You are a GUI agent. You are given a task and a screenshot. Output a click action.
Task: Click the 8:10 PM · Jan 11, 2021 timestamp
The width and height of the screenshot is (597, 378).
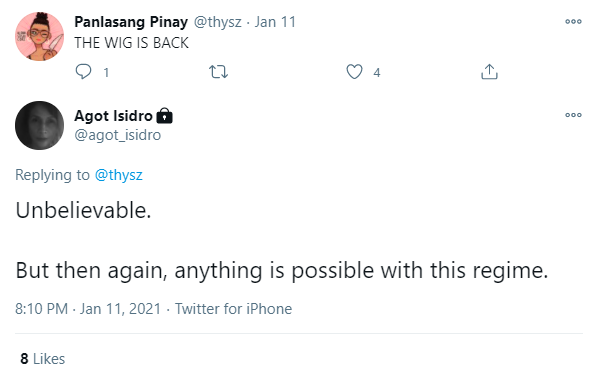point(88,309)
